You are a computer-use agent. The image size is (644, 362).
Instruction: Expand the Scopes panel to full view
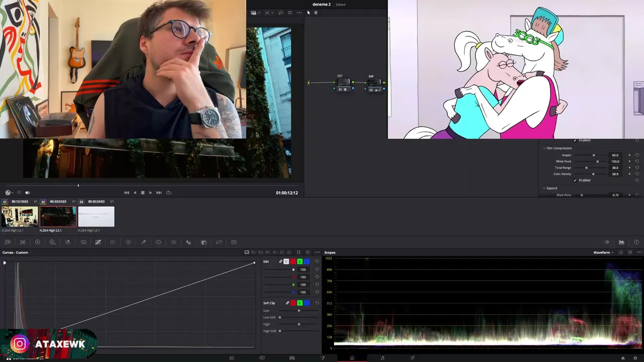[x=630, y=252]
